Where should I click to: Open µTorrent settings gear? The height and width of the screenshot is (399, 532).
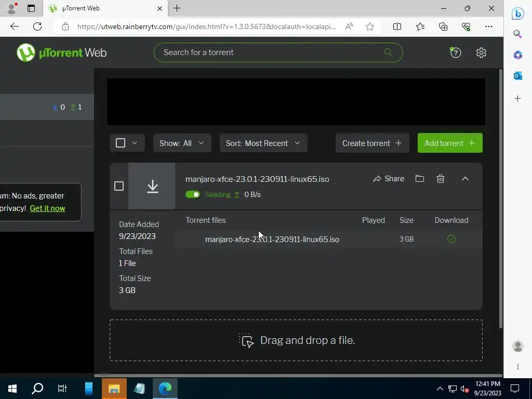(481, 52)
